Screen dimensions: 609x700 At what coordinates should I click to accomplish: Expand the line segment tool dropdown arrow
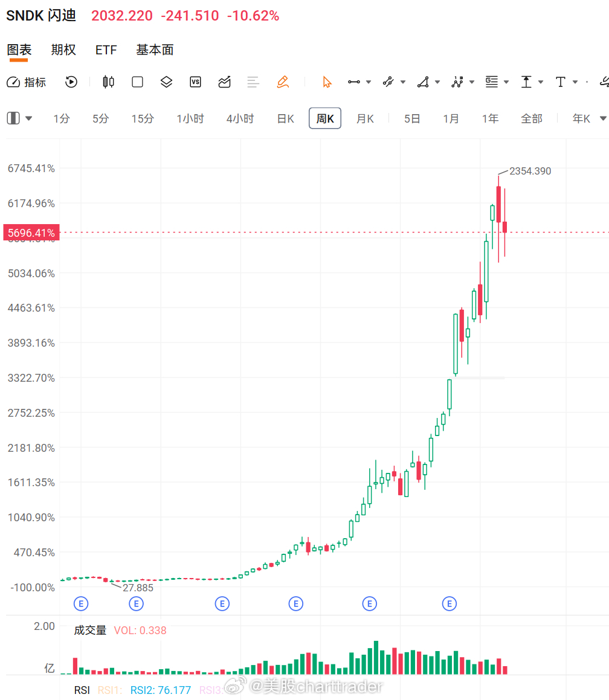pos(369,82)
